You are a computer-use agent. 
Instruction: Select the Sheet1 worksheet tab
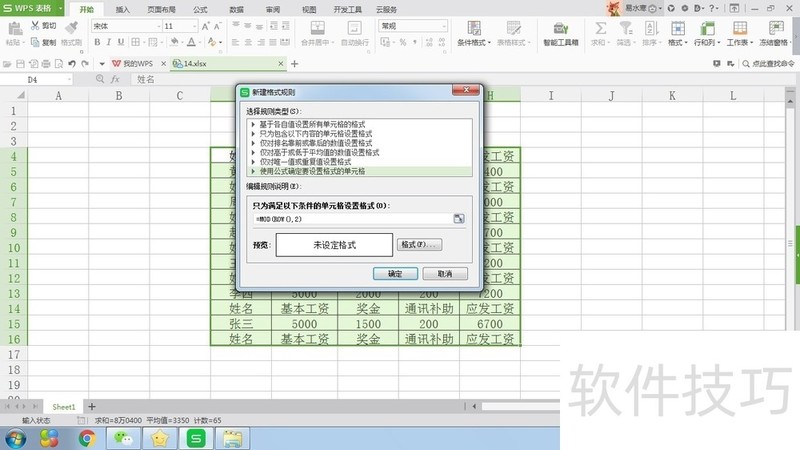(64, 407)
